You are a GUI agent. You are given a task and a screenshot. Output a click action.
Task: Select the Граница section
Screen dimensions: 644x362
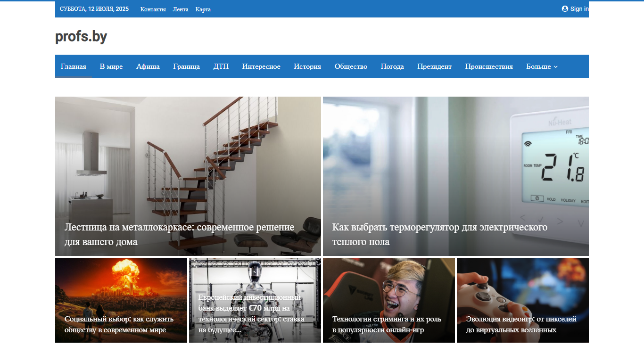[x=186, y=66]
